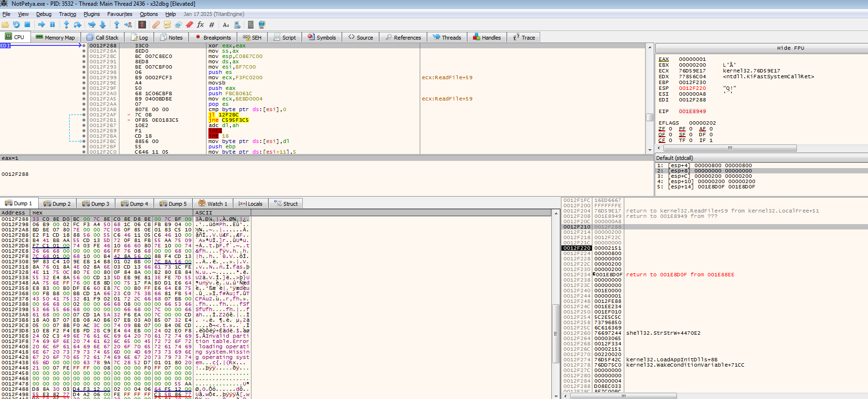
Task: Switch to the Call Stack tab
Action: pos(102,37)
